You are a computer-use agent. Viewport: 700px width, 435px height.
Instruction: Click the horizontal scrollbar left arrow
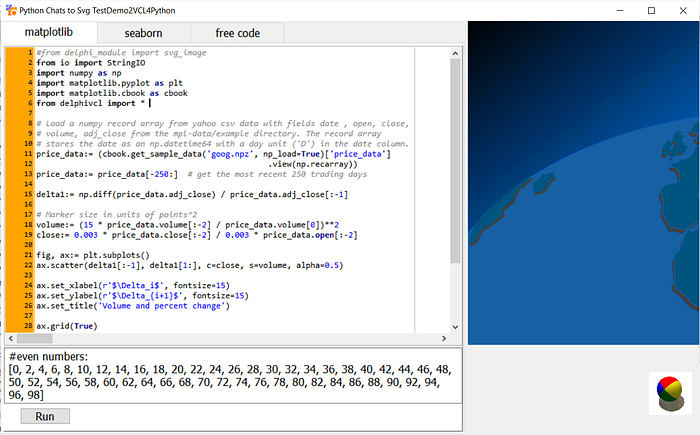(x=11, y=339)
